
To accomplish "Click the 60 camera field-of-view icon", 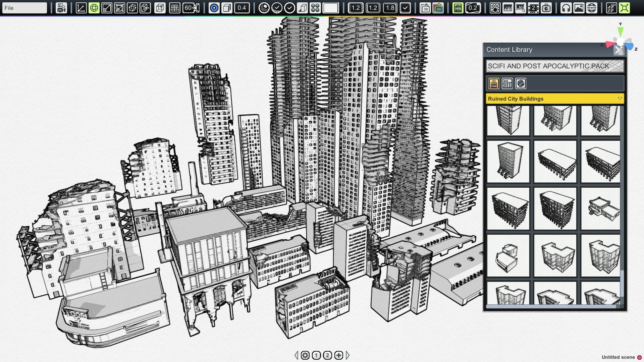I will [192, 8].
